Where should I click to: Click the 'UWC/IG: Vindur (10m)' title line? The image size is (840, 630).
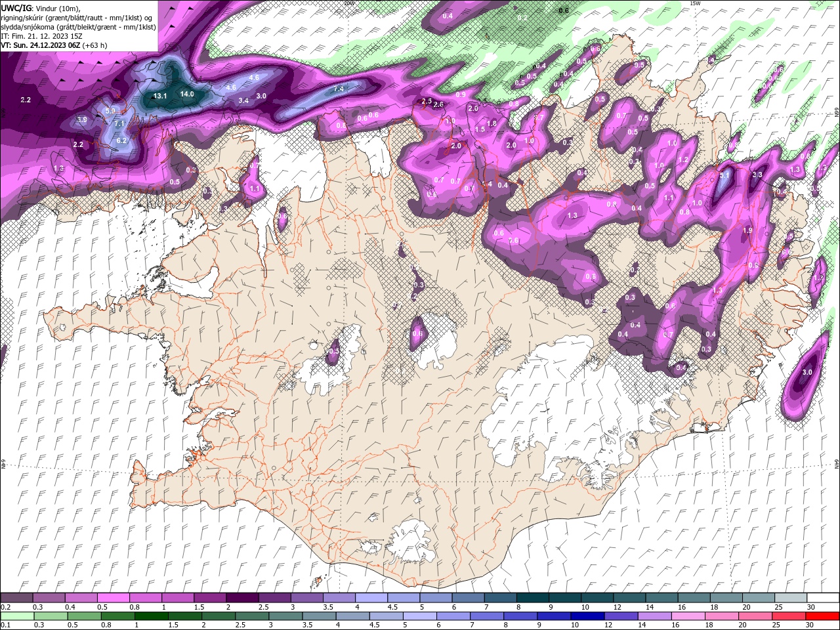click(41, 8)
